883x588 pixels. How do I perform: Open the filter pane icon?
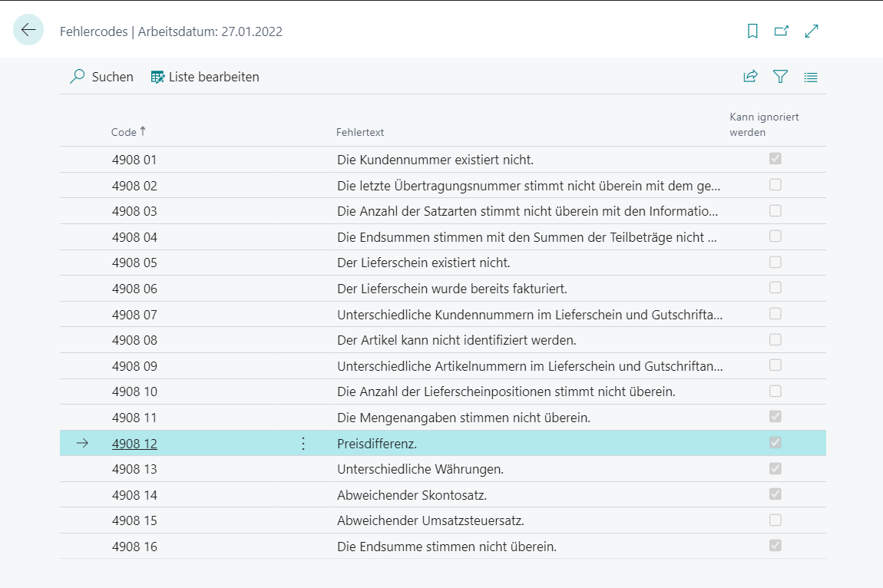click(780, 77)
